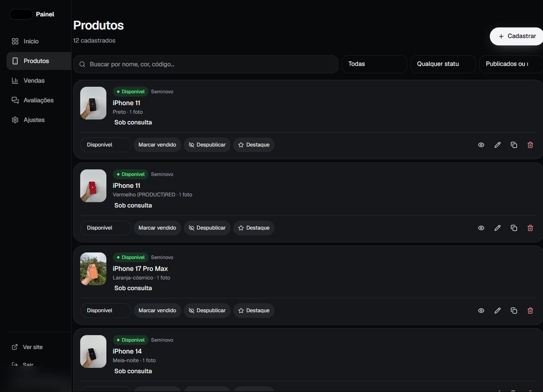Open status dropdown for iPhone 17 Pro Max
Image resolution: width=543 pixels, height=392 pixels.
105,311
